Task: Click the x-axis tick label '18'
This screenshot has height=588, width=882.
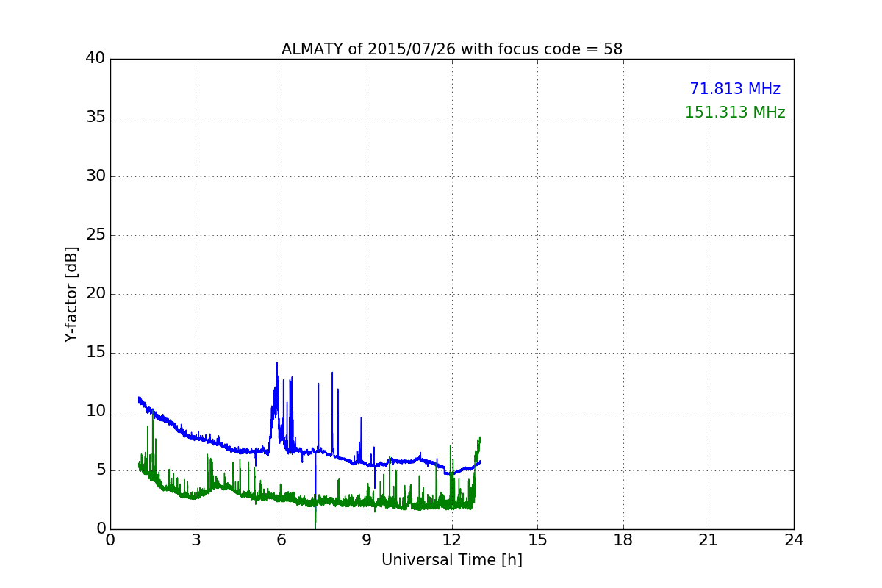Action: click(623, 540)
